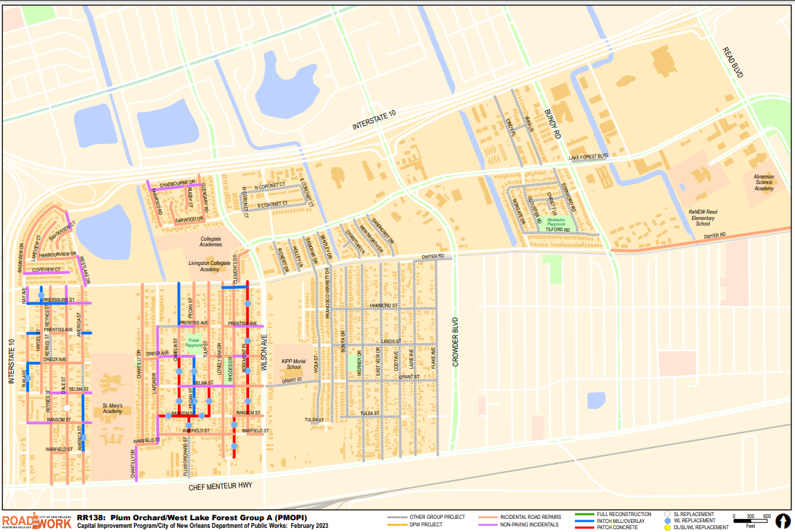
Task: Click the COVEVIEW CT street label
Action: tap(46, 270)
